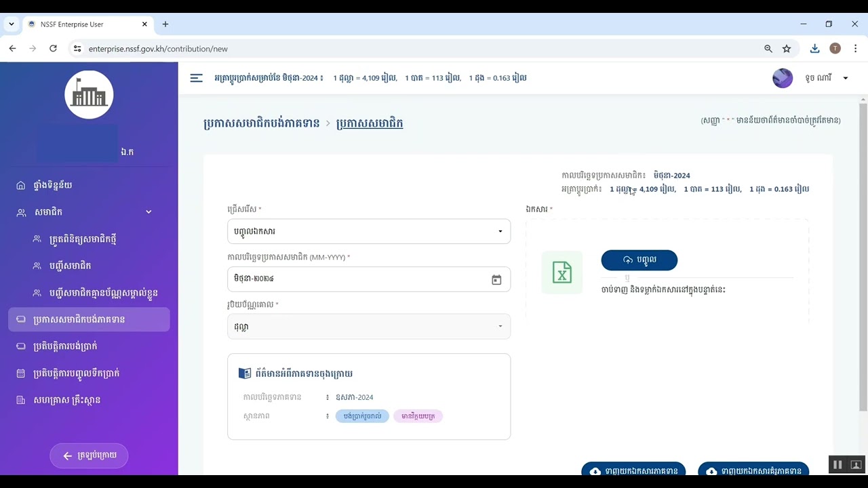Click the NSSF enterprise building logo
The height and width of the screenshot is (488, 868).
pos(89,95)
